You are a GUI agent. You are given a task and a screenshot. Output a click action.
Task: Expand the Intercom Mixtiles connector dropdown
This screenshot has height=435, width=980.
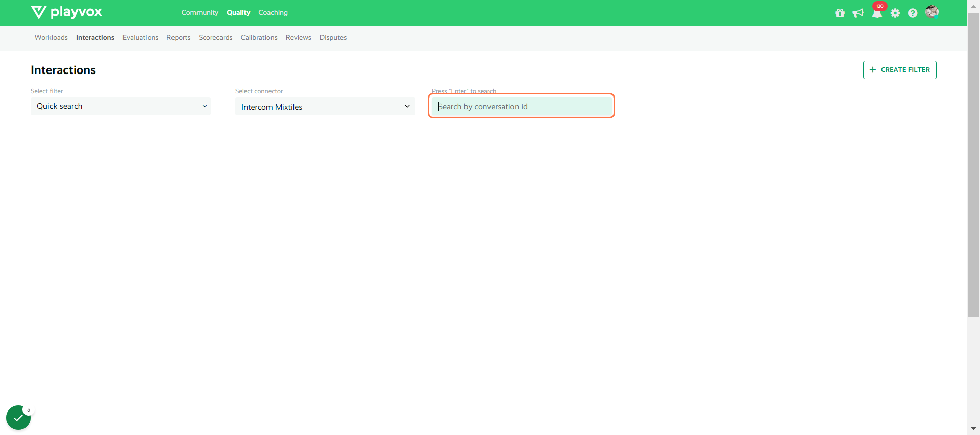(x=325, y=106)
